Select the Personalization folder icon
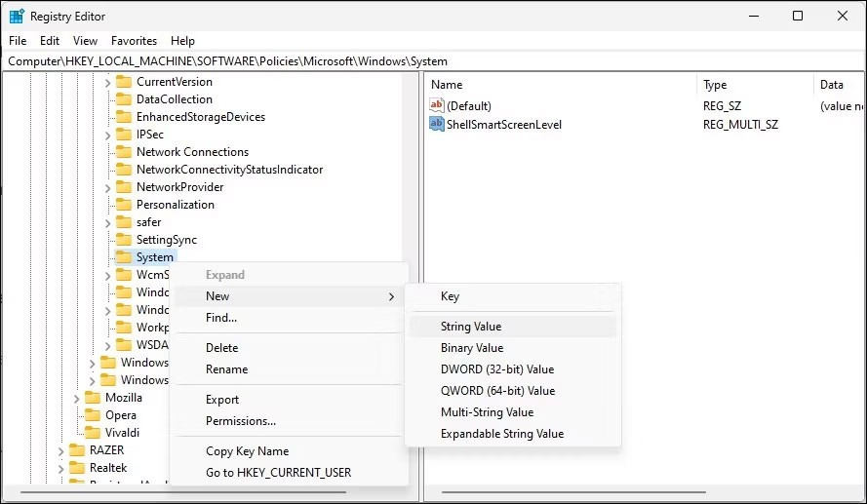Image resolution: width=867 pixels, height=504 pixels. coord(124,205)
